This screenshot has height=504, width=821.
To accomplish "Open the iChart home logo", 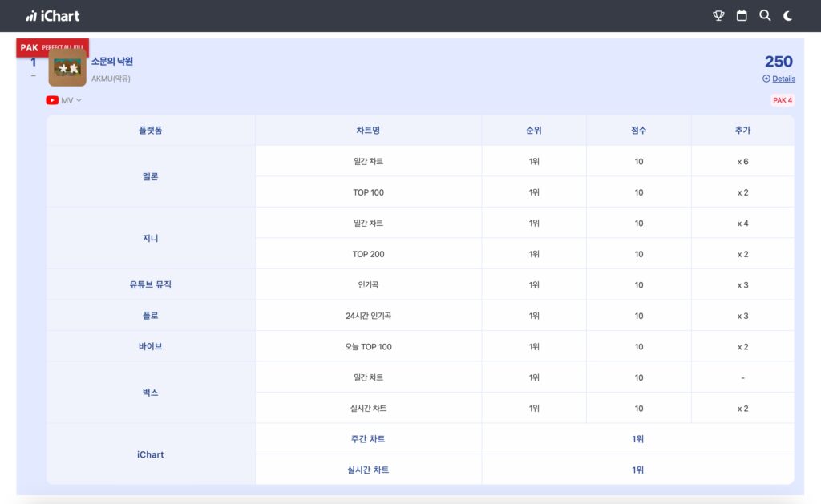I will coord(53,16).
